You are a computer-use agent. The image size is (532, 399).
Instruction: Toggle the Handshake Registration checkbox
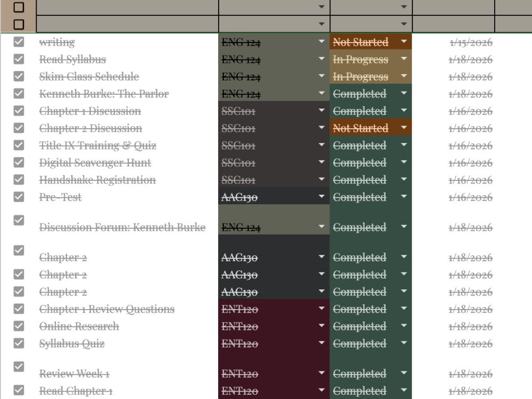[19, 179]
